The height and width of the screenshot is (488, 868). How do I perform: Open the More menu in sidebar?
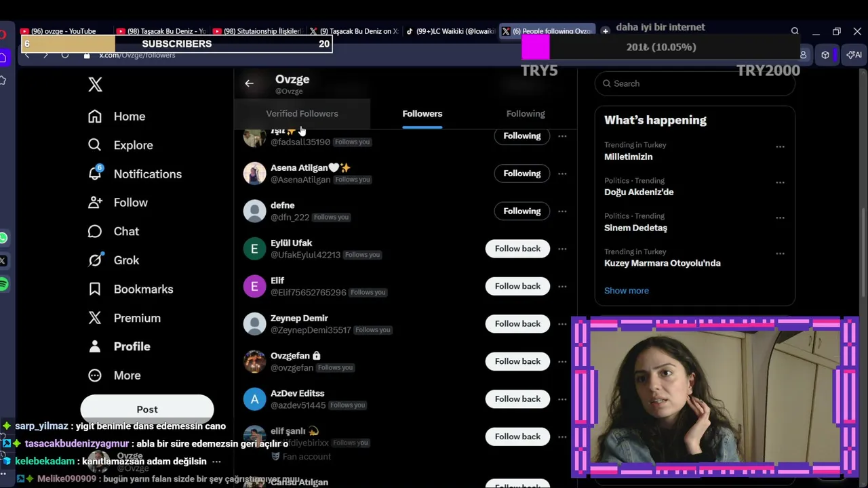pos(115,375)
